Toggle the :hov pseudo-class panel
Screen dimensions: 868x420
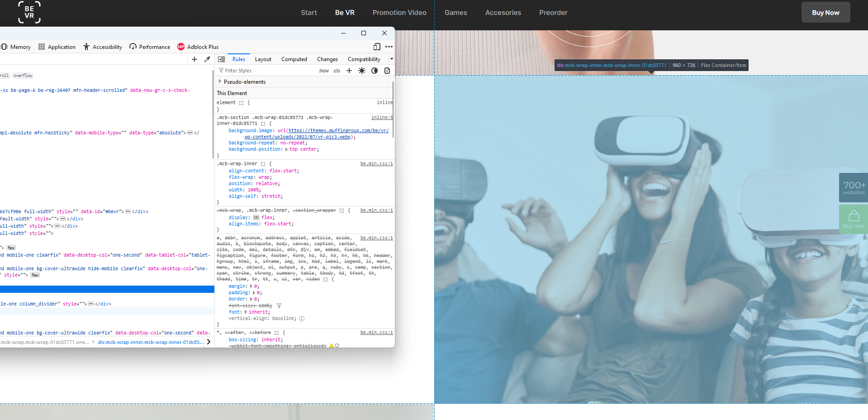pyautogui.click(x=324, y=71)
